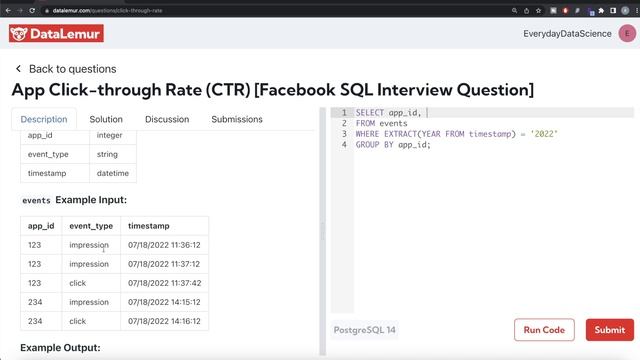Place cursor on editor line 1 SELECT app_id
640x360 pixels.
388,113
